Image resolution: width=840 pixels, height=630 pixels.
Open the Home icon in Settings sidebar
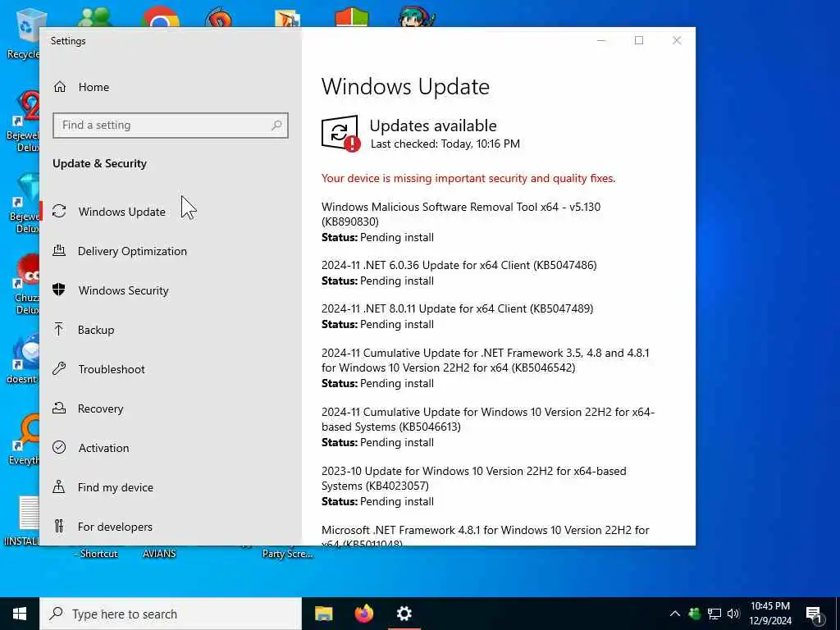59,87
